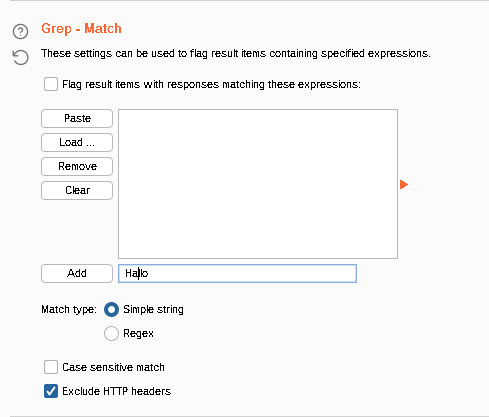Click the Exclude HTTP headers label text
The image size is (489, 417).
117,391
